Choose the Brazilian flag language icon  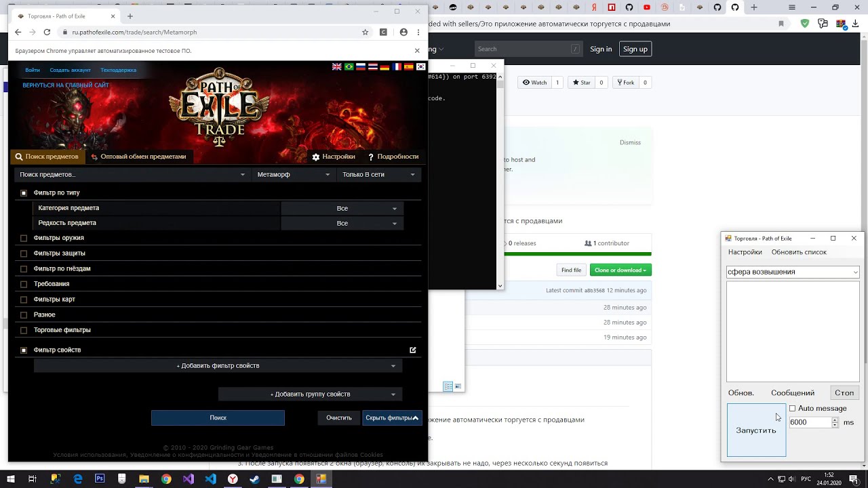[x=349, y=66]
